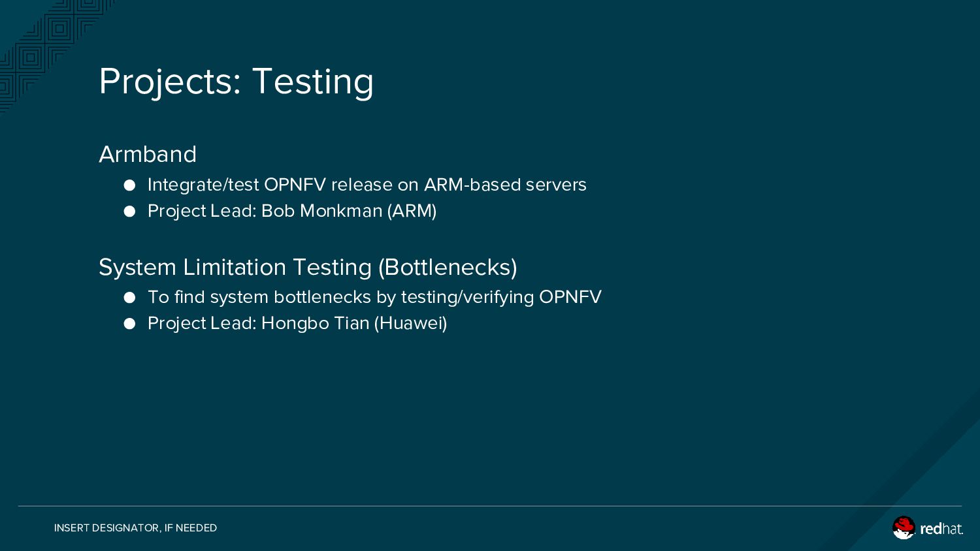Click the word Testing in the title
The image size is (980, 551).
click(x=313, y=82)
